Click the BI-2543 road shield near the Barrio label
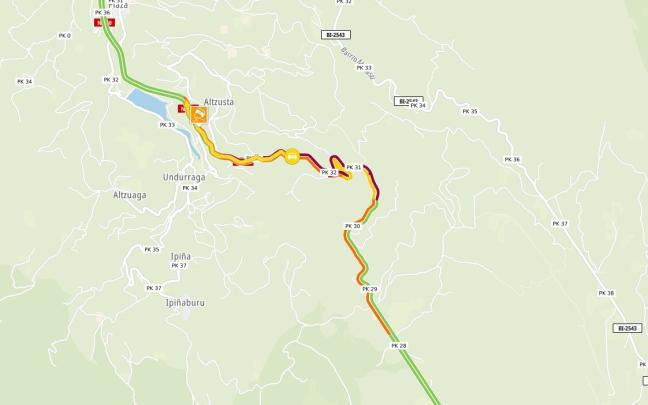Image resolution: width=648 pixels, height=405 pixels. tap(336, 35)
